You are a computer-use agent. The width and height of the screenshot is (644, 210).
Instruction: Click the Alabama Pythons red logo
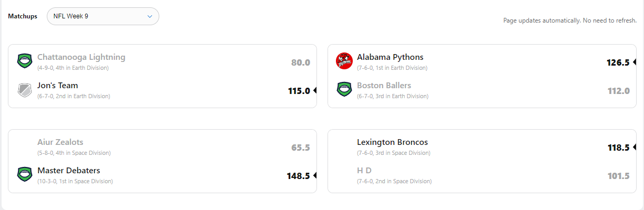pyautogui.click(x=344, y=61)
